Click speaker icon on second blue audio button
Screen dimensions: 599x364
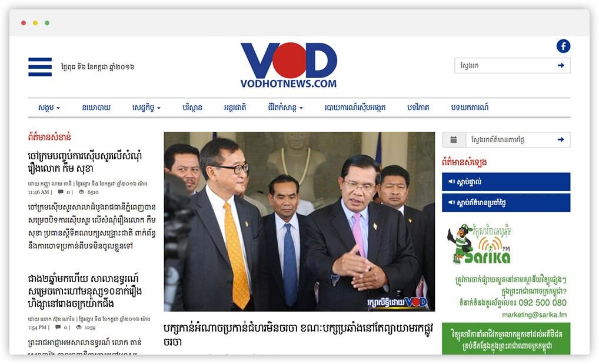click(x=451, y=202)
